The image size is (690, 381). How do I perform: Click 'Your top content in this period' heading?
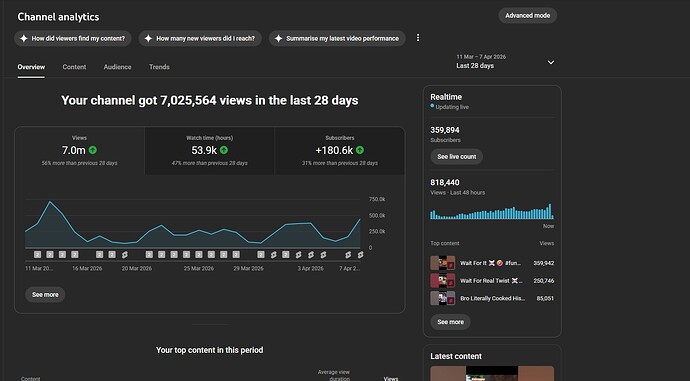pyautogui.click(x=209, y=350)
